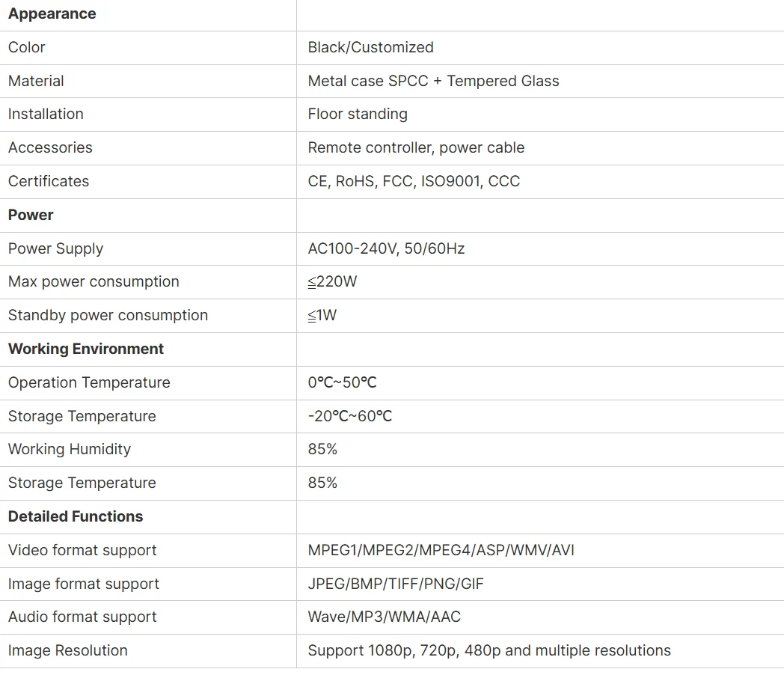784x675 pixels.
Task: Select the AC100-240V, 50/60Hz value
Action: click(386, 248)
